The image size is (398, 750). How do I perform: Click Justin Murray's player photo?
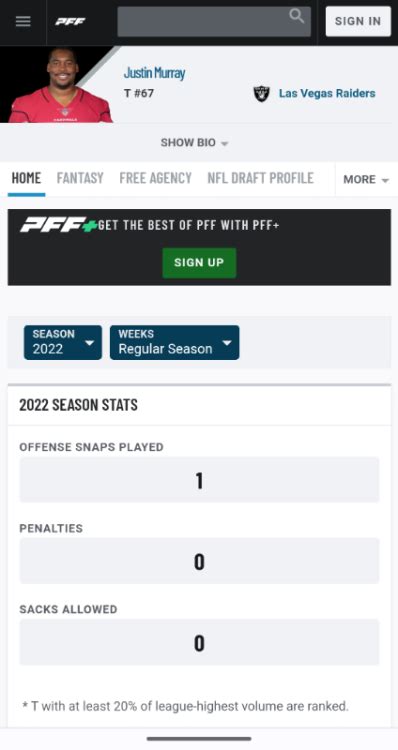pos(61,85)
